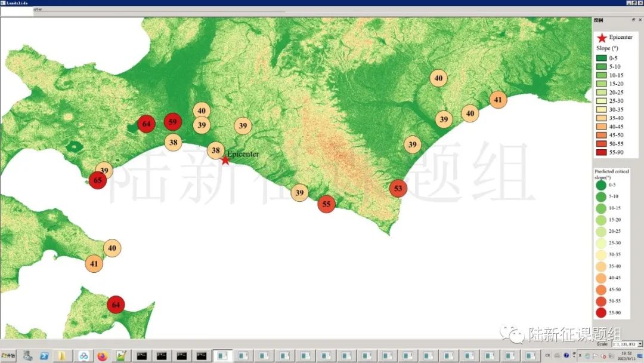Click the help question mark tray icon
This screenshot has height=363, width=644.
566,356
